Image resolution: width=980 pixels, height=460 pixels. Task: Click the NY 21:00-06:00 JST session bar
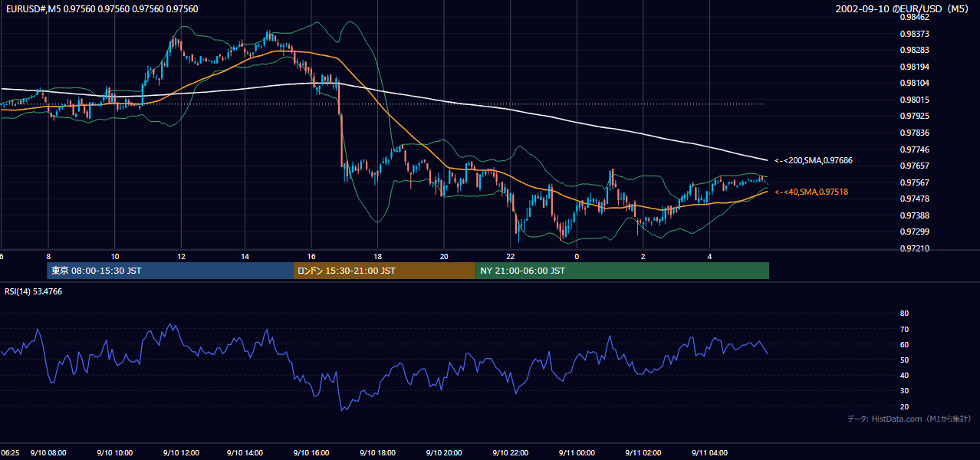click(622, 271)
